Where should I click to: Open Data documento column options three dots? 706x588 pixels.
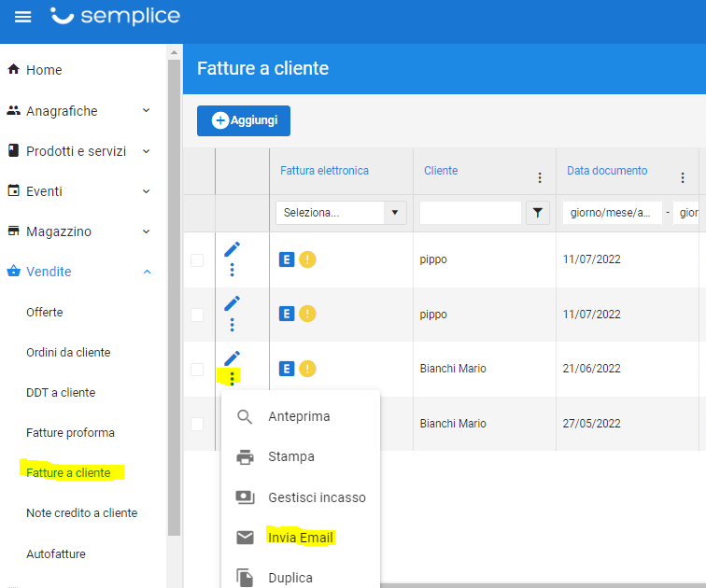coord(682,177)
